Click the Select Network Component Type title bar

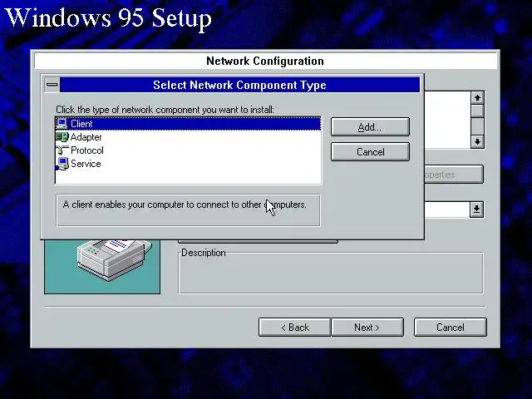(x=239, y=85)
